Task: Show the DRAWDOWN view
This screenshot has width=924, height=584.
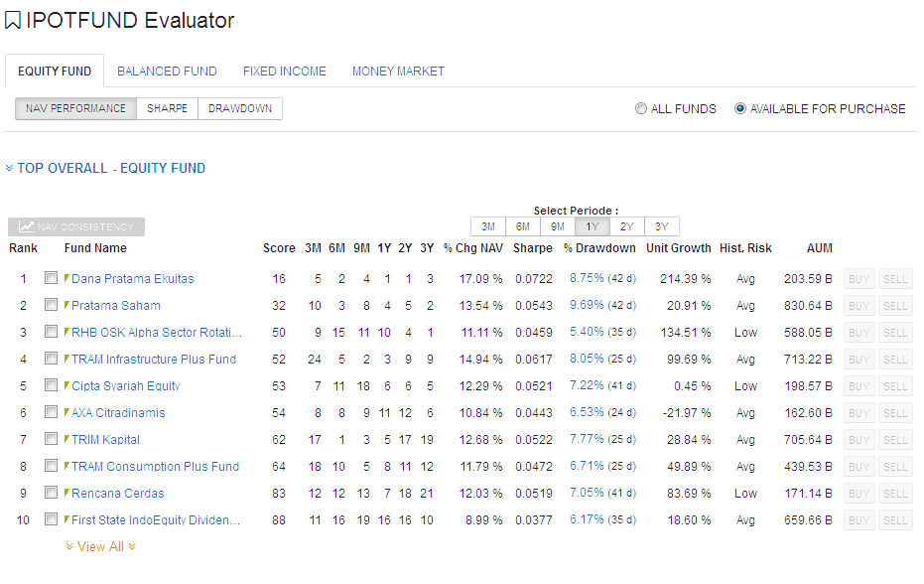Action: coord(240,108)
